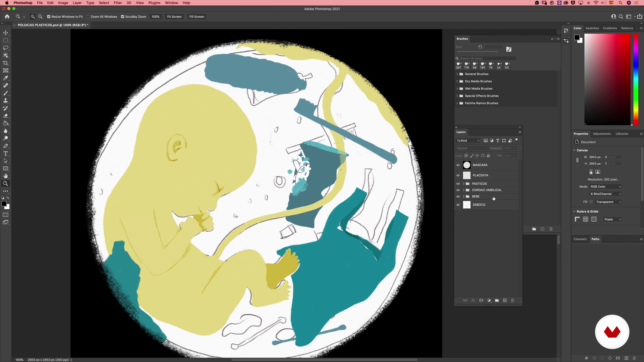Image resolution: width=644 pixels, height=362 pixels.
Task: Toggle Brush Settings panel icon in Brushes
Action: coord(509,49)
